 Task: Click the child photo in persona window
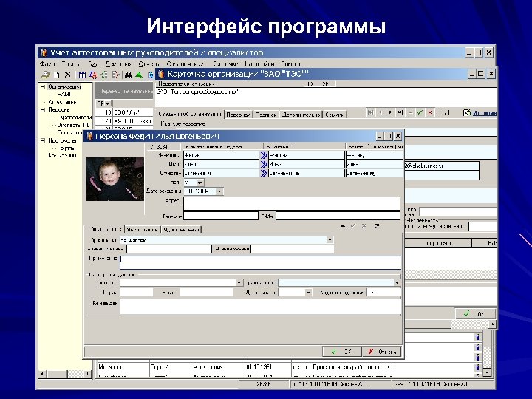(x=115, y=179)
